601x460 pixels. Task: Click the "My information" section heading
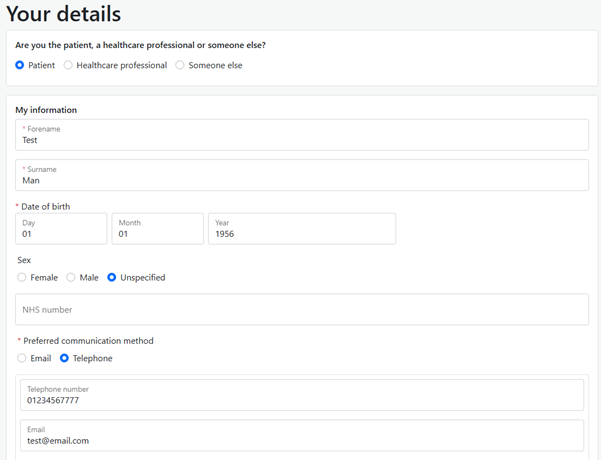[x=46, y=110]
